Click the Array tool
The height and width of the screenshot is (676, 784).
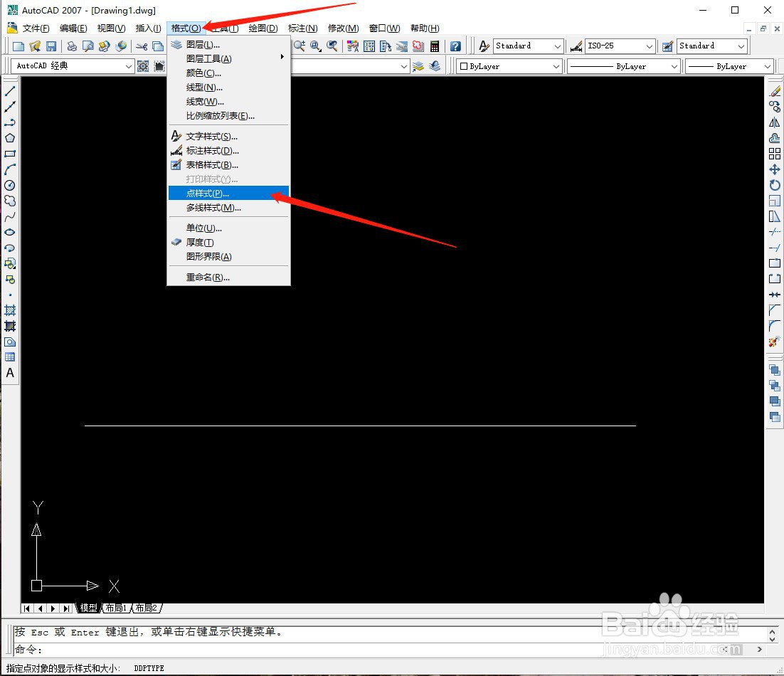(x=775, y=154)
